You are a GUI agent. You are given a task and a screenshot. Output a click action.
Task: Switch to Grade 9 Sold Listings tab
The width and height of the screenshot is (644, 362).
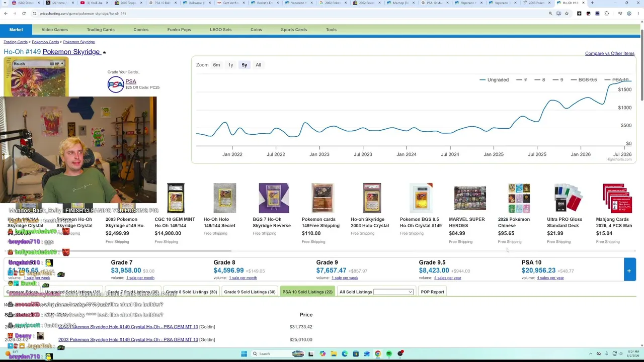point(250,292)
